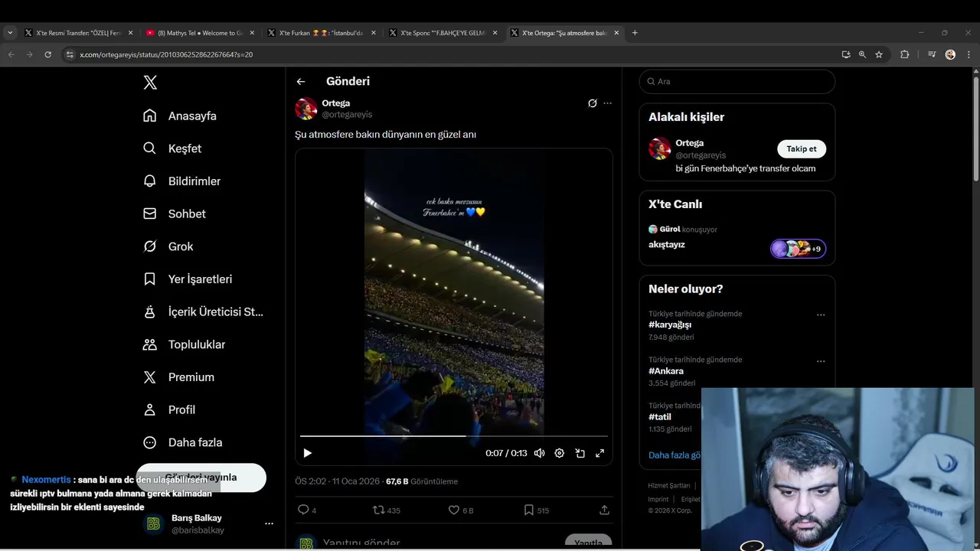Open Chrome three-dot menu
The image size is (980, 551).
[969, 54]
